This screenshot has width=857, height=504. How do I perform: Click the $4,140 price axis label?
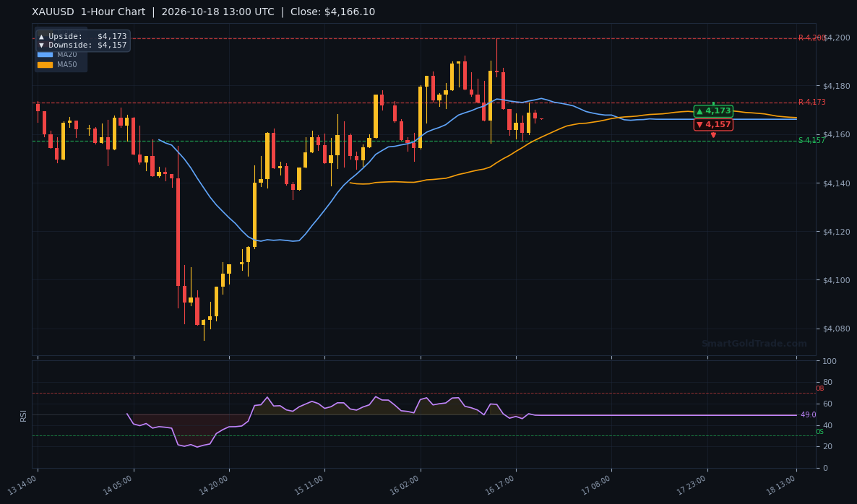coord(836,183)
